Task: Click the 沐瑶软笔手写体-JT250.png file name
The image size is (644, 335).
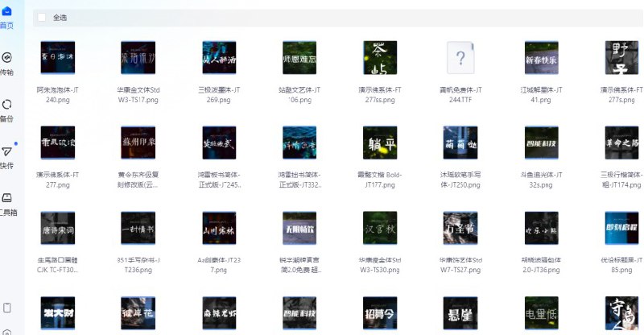Action: 460,180
